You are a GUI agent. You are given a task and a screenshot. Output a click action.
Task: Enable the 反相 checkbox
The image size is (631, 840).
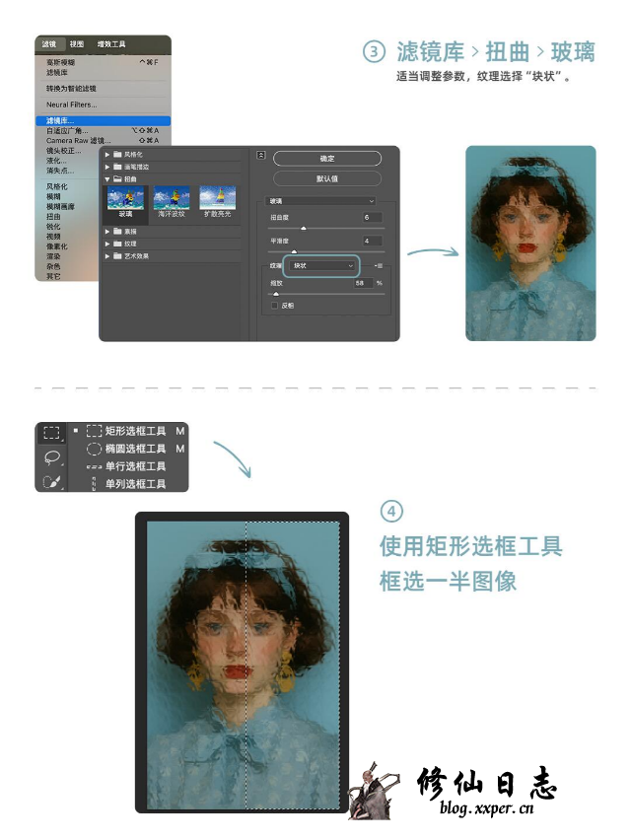point(275,306)
